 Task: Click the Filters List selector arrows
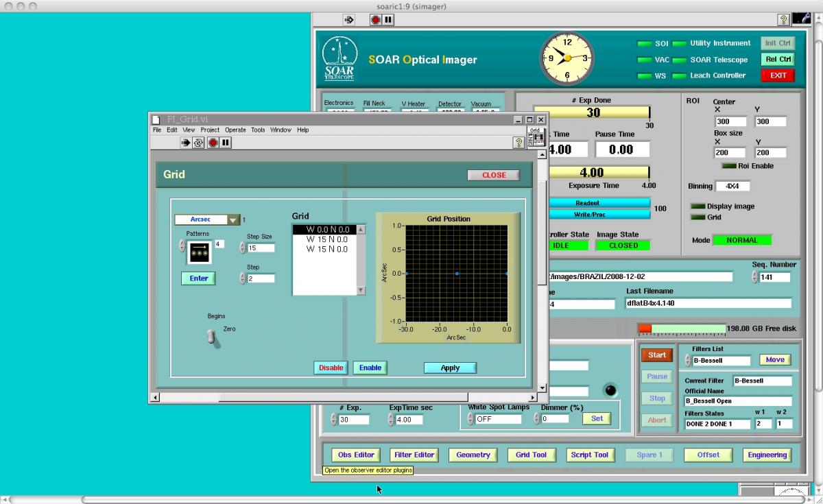[688, 360]
